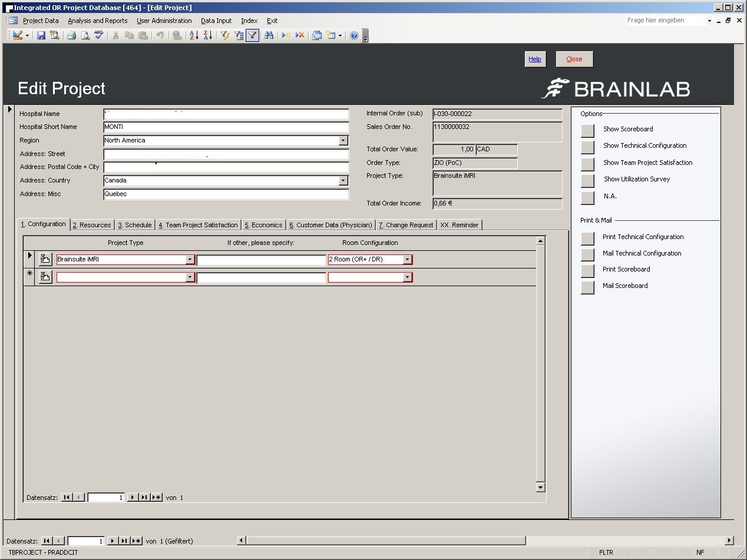
Task: Open the toolbar options arrow
Action: click(366, 37)
